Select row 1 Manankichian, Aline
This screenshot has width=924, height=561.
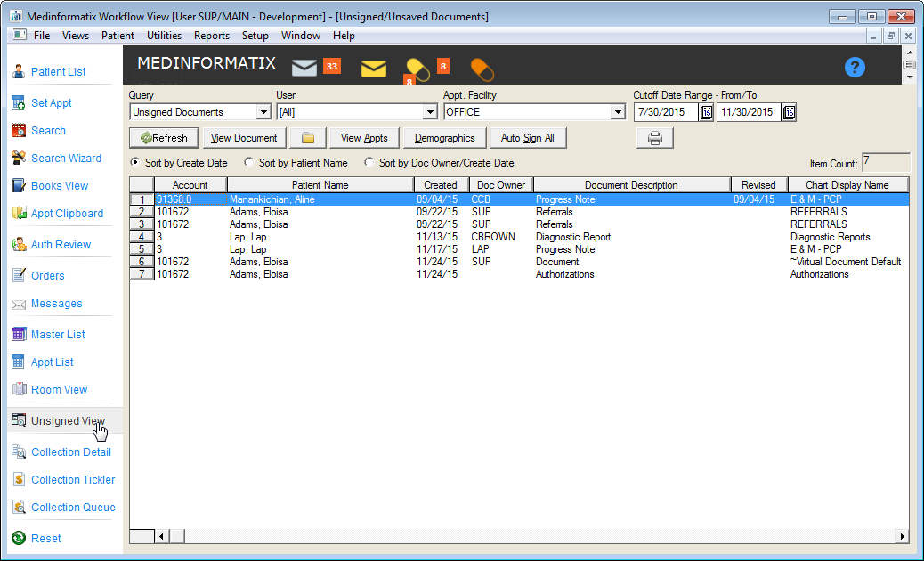[x=519, y=199]
